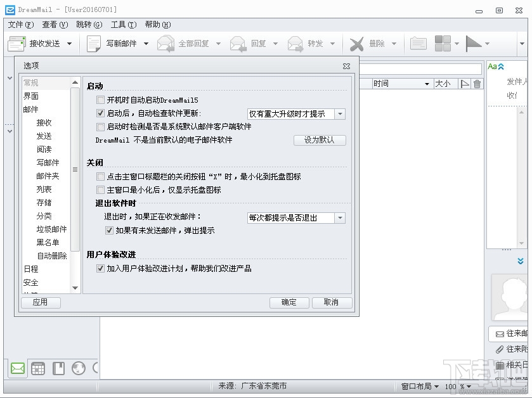This screenshot has width=532, height=398.
Task: Open the 仅有重大升级时才提示 dropdown
Action: pos(341,113)
